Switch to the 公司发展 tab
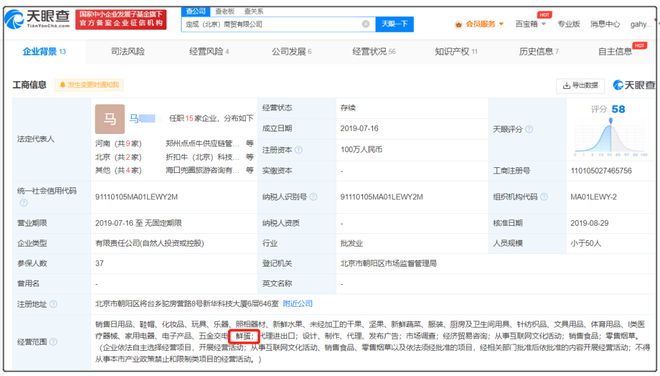Screen dimensions: 660x376 tap(291, 51)
